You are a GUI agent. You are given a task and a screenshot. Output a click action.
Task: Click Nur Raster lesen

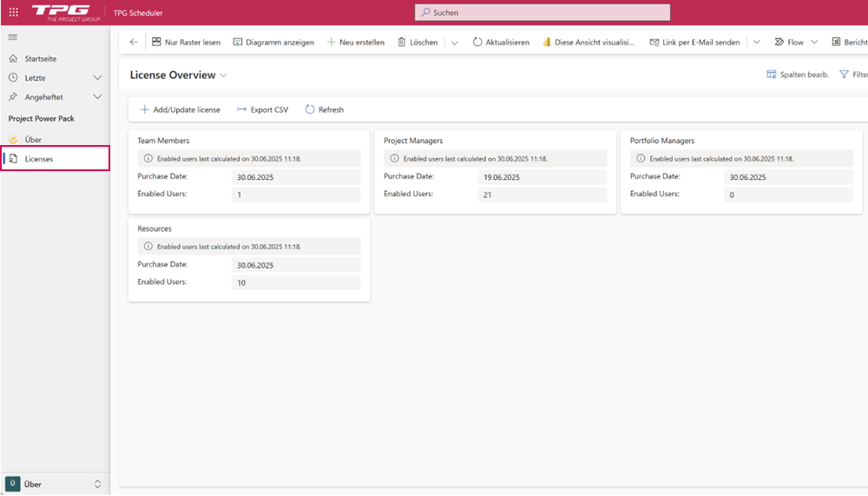pyautogui.click(x=186, y=42)
